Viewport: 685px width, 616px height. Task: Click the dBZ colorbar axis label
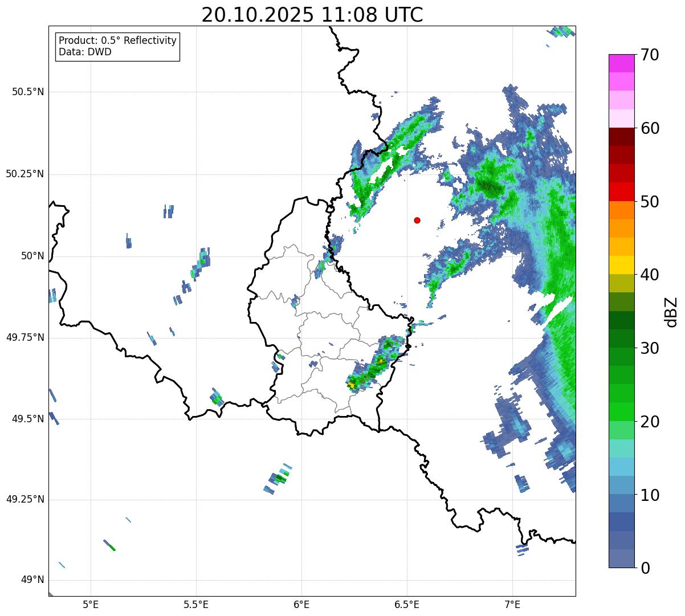[x=671, y=311]
